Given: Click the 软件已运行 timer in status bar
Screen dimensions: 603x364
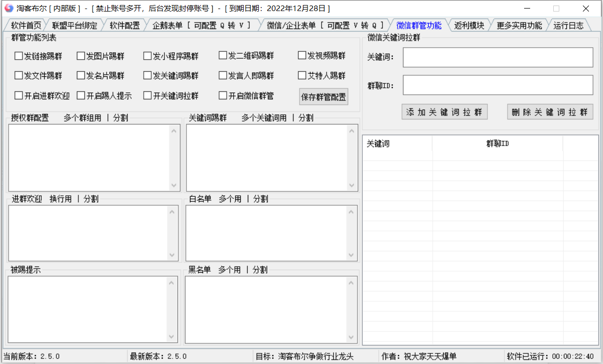Looking at the screenshot, I should coord(550,356).
